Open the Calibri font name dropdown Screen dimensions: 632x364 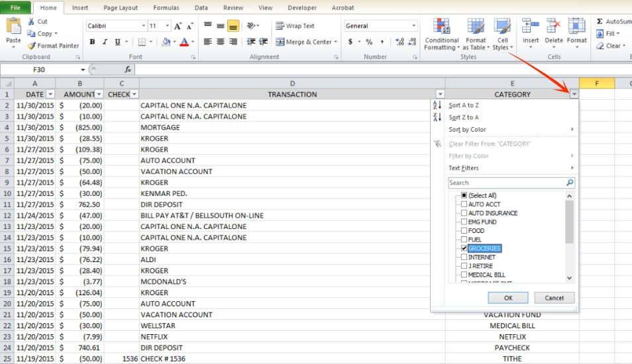tap(144, 26)
